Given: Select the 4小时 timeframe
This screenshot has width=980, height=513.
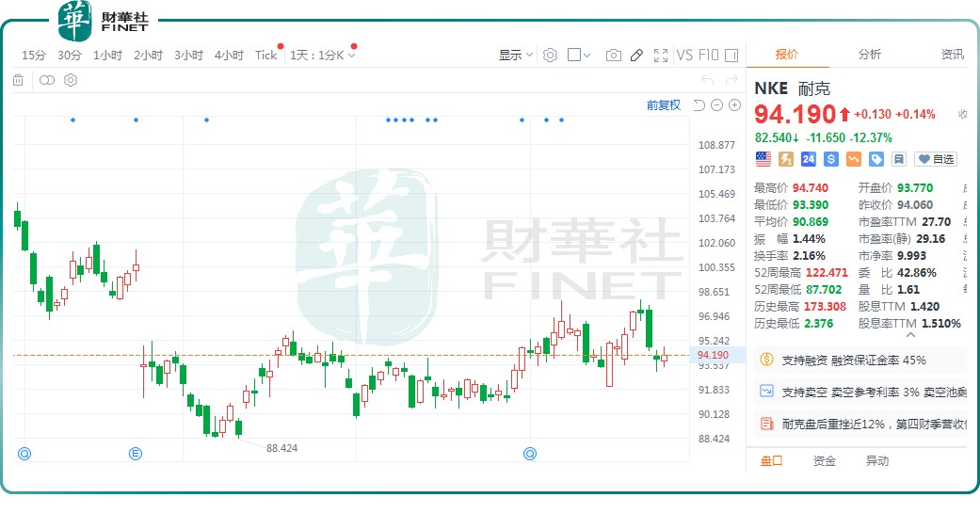Looking at the screenshot, I should click(x=229, y=55).
